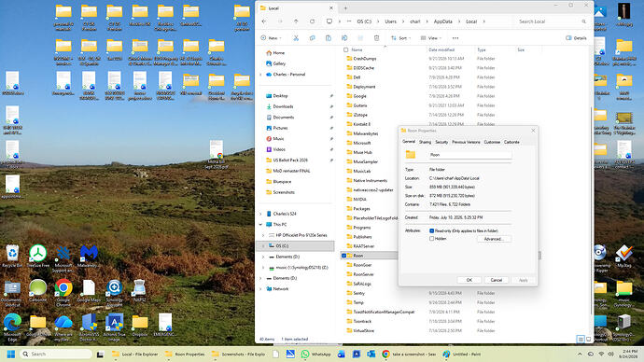644x362 pixels.
Task: Add a new File Explorer tab
Action: tap(345, 8)
